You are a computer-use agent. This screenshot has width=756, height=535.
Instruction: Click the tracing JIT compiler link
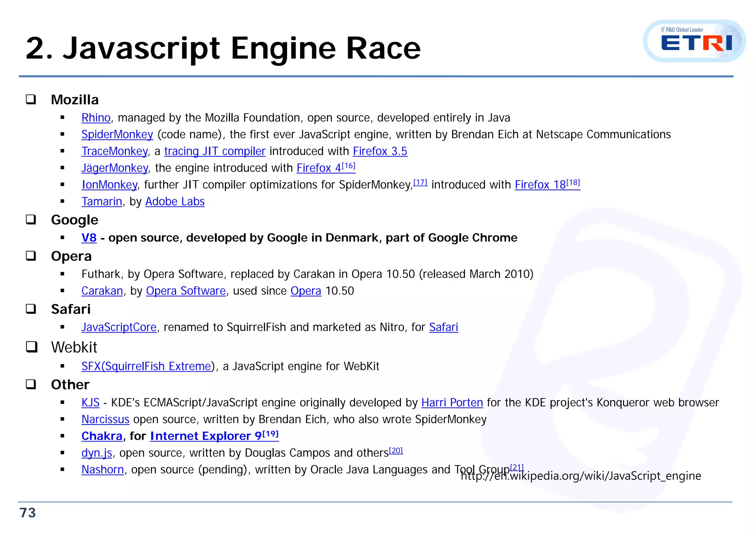(x=215, y=151)
